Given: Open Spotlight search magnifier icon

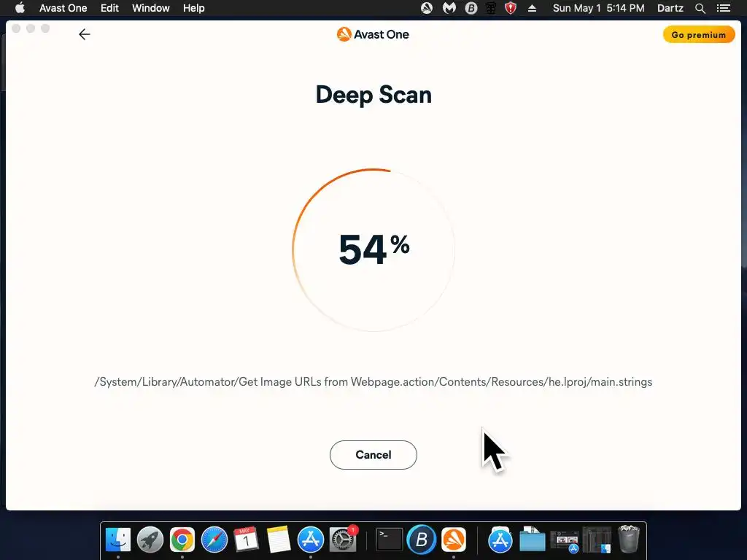Looking at the screenshot, I should 700,8.
